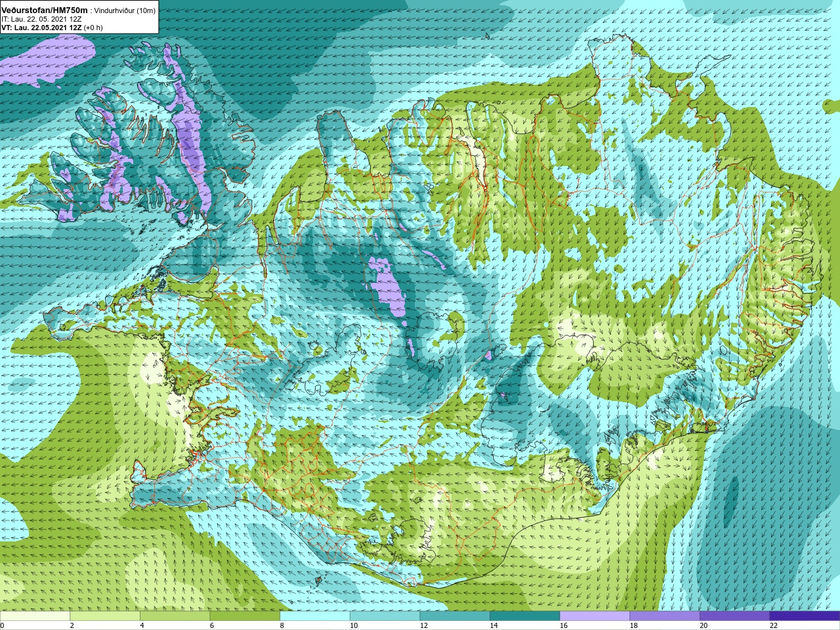Image resolution: width=840 pixels, height=630 pixels.
Task: Click the purple 18–20 legend swatch
Action: [665, 616]
